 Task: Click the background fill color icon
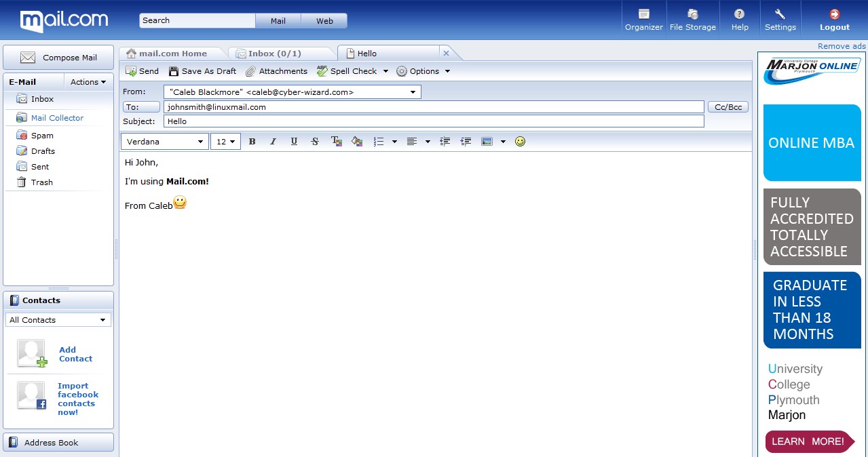point(357,142)
